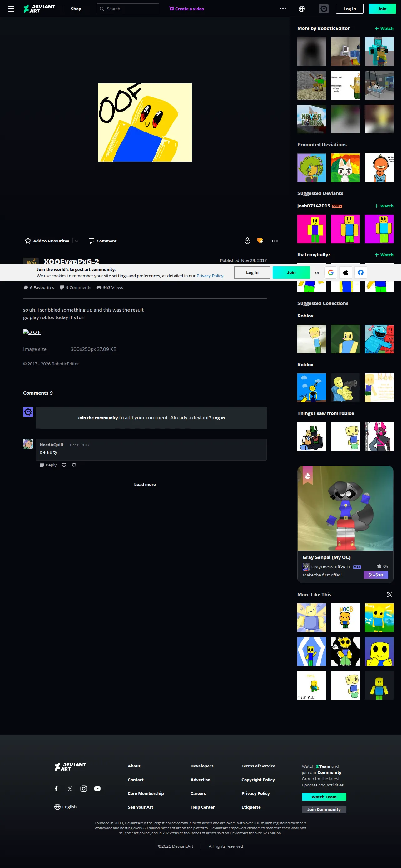Open the footer Careers link
401x868 pixels.
[x=198, y=794]
